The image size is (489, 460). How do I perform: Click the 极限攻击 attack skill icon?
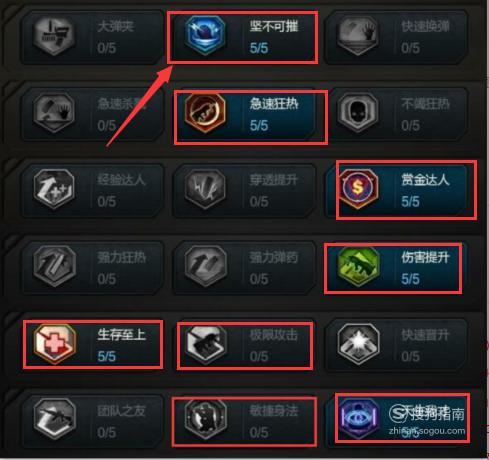tap(205, 344)
